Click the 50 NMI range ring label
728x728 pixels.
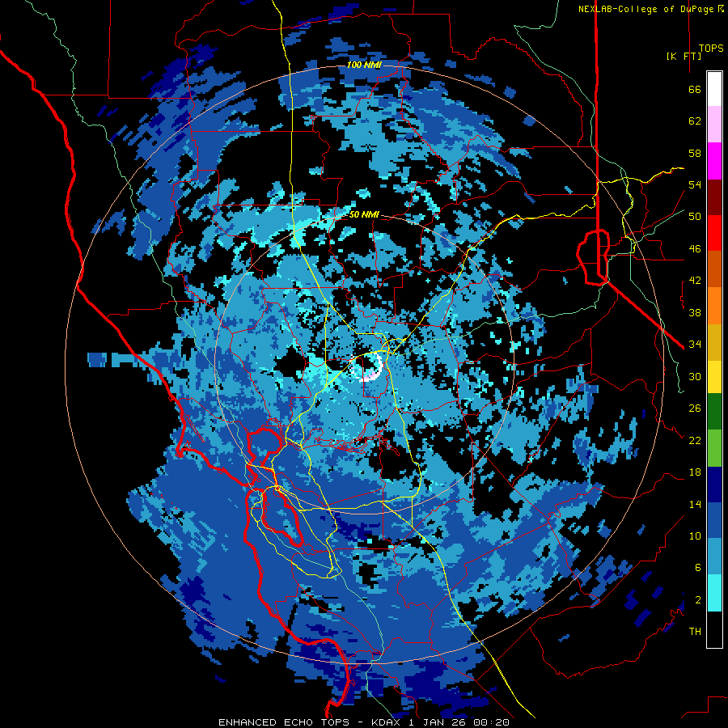pos(364,214)
